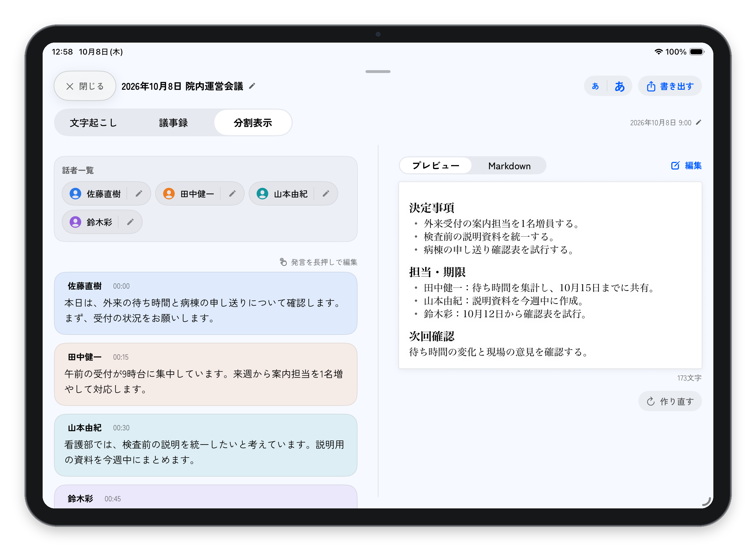Click 編集 to edit the minutes

pos(686,165)
